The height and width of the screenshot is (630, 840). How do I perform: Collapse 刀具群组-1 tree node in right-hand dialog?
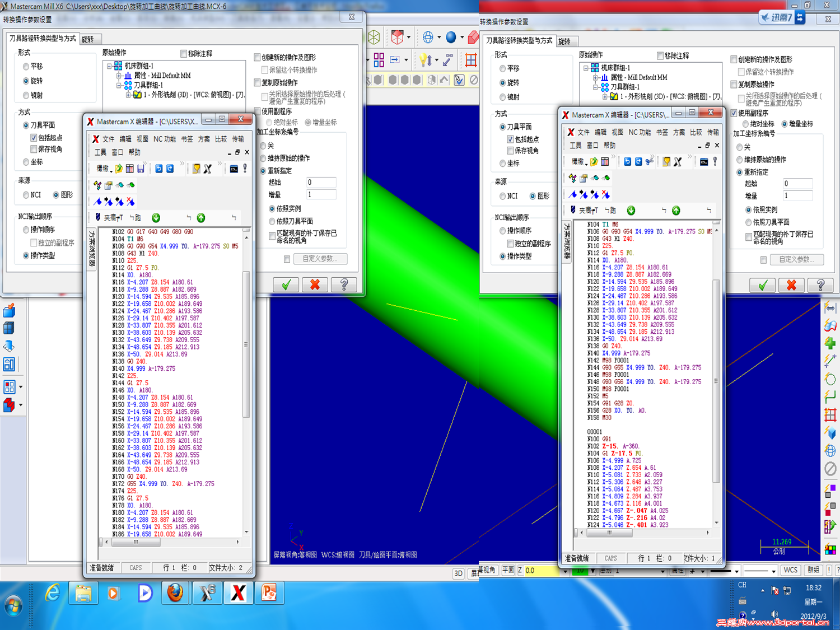click(x=595, y=87)
